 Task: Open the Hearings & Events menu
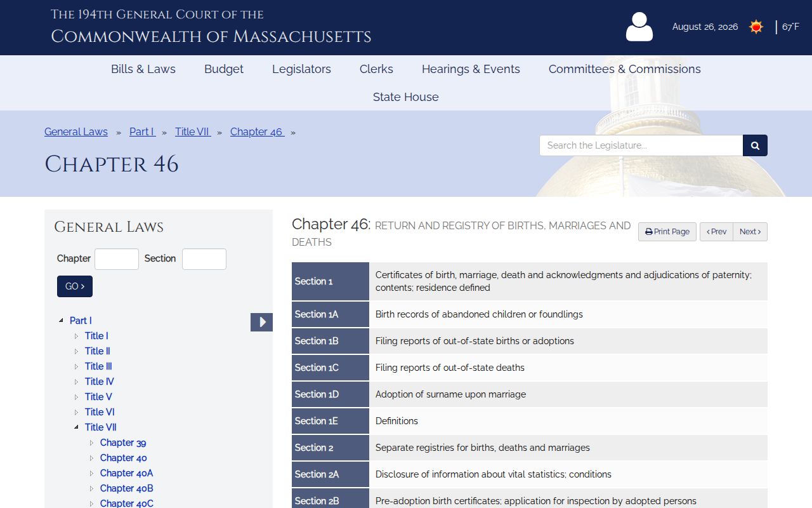point(471,69)
